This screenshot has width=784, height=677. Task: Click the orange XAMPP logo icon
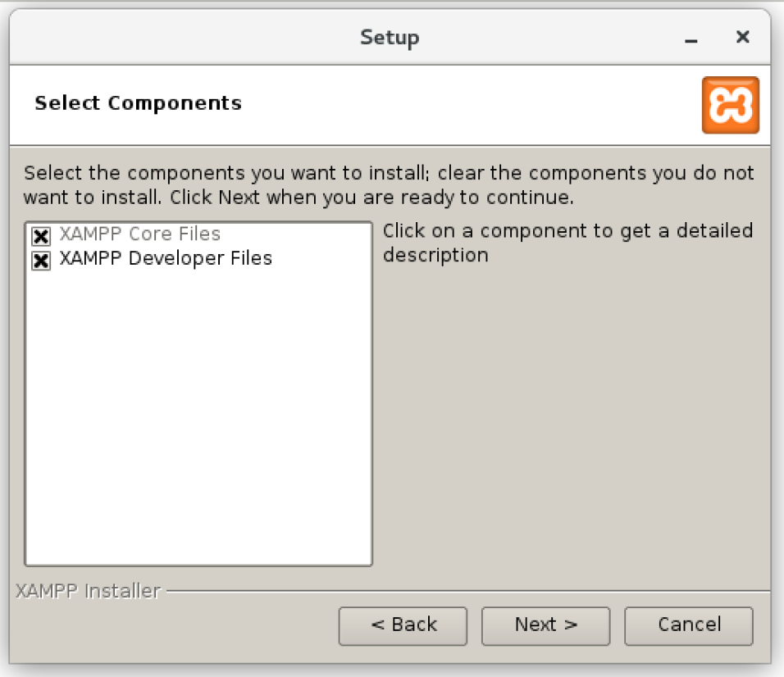[731, 105]
